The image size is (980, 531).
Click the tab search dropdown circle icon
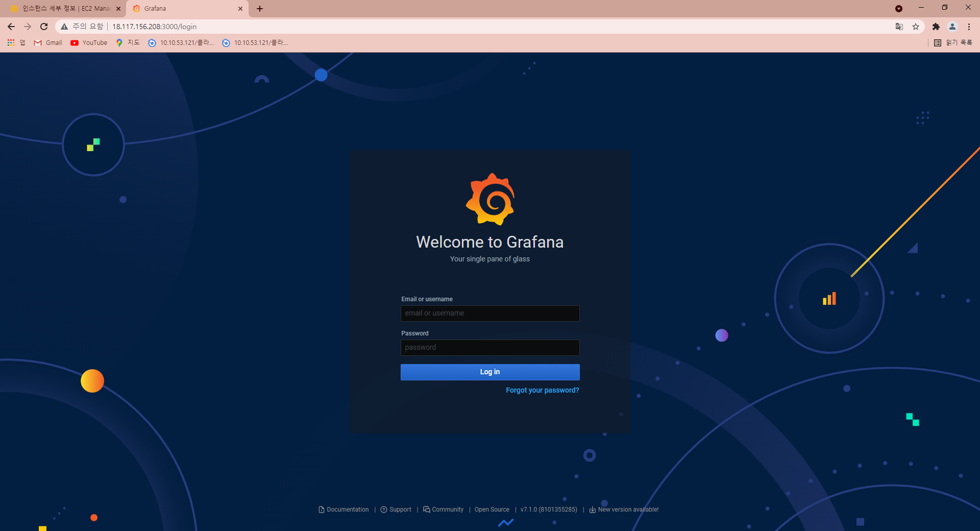click(899, 9)
